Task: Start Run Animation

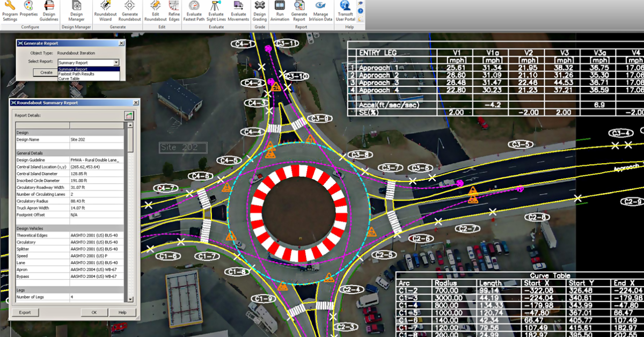Action: pos(280,11)
